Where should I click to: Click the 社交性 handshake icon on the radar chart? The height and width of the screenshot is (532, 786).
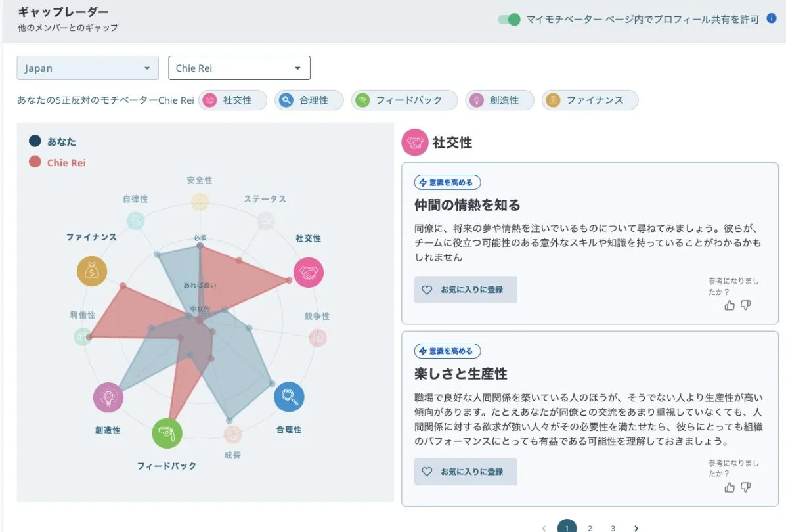coord(309,271)
